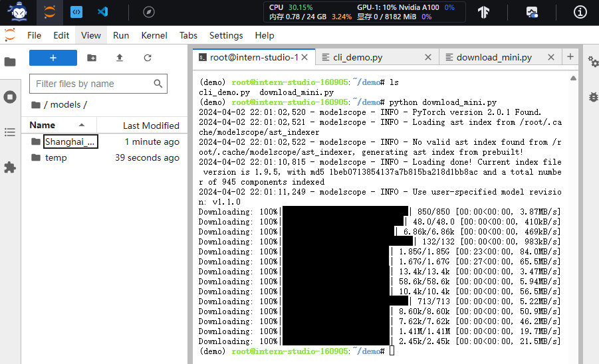Switch to the JupyterLab launcher icon
This screenshot has height=364, width=599.
pyautogui.click(x=50, y=12)
